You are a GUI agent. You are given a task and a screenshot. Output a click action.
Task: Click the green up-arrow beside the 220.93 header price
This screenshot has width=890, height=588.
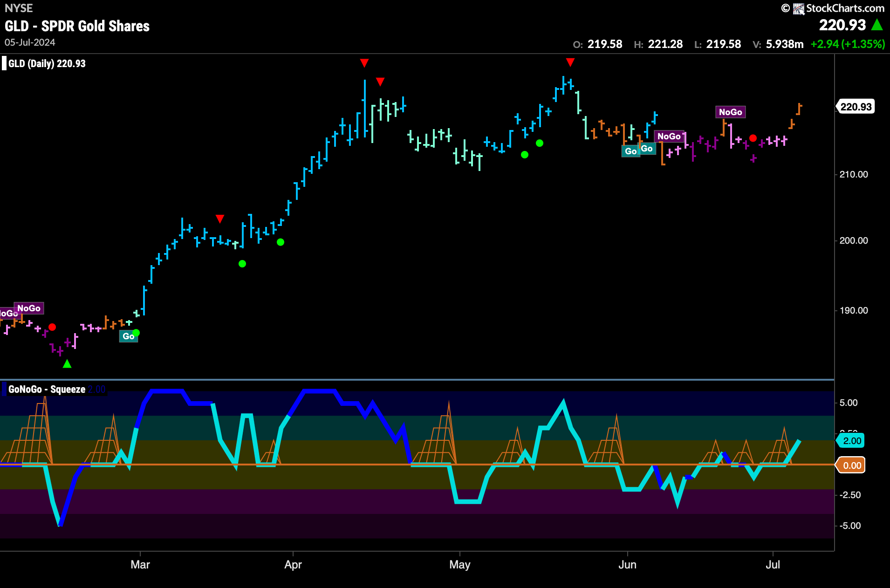877,25
